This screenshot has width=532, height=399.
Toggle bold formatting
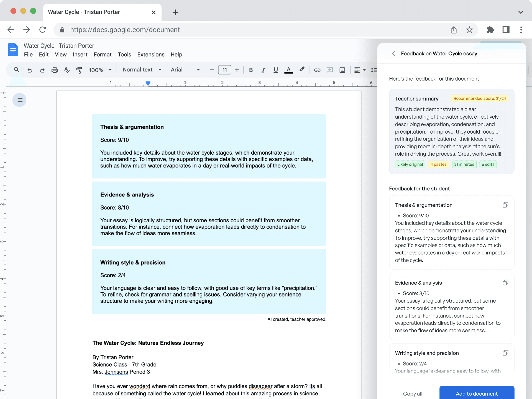tap(251, 70)
